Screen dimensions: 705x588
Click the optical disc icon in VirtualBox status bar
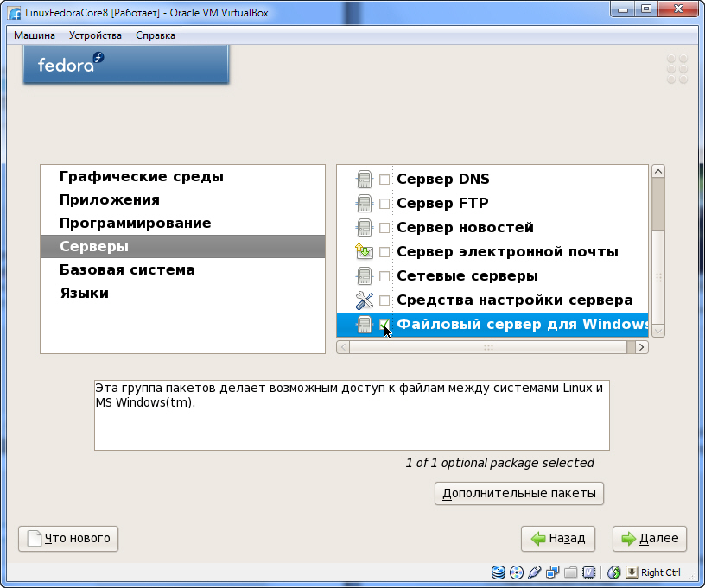click(x=517, y=572)
